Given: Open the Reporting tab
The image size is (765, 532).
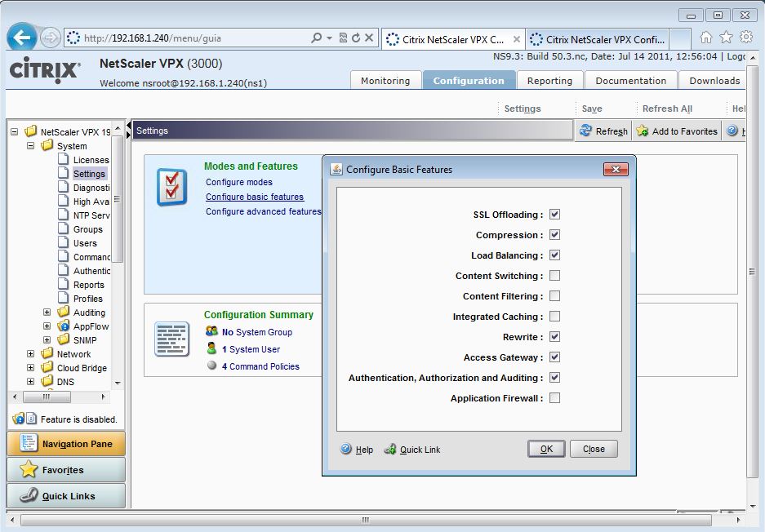Looking at the screenshot, I should 549,81.
